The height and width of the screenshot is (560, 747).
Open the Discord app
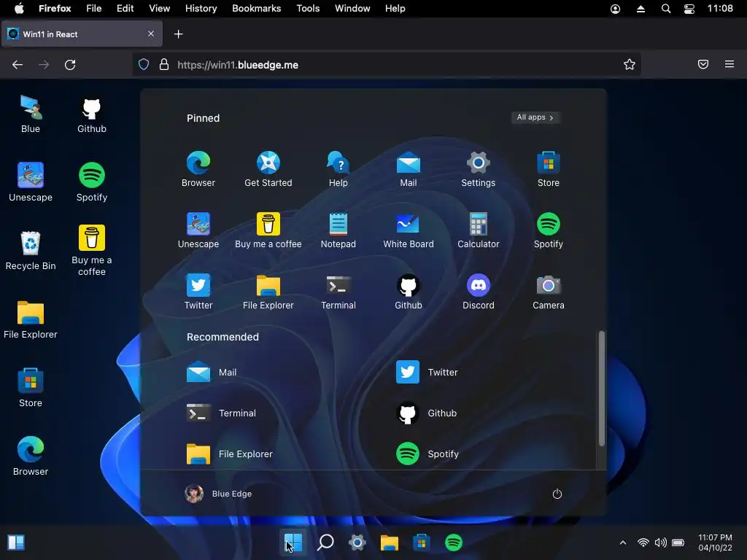coord(479,292)
